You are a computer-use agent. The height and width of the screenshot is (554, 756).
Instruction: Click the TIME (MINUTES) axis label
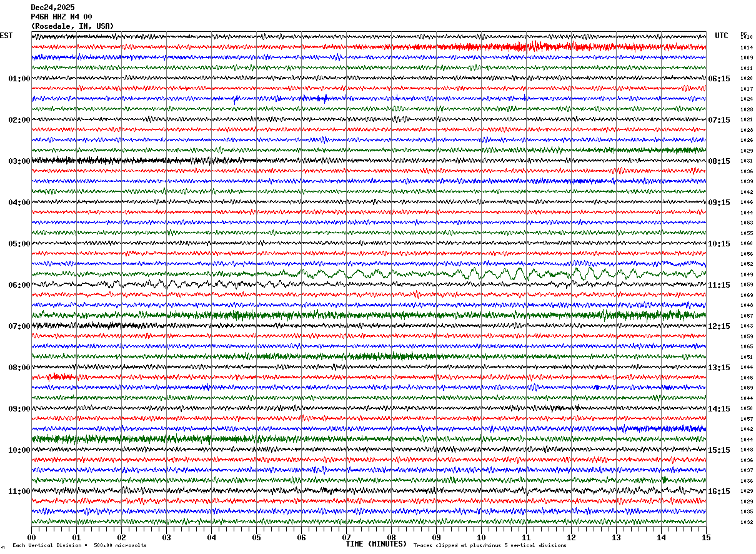coord(376,544)
